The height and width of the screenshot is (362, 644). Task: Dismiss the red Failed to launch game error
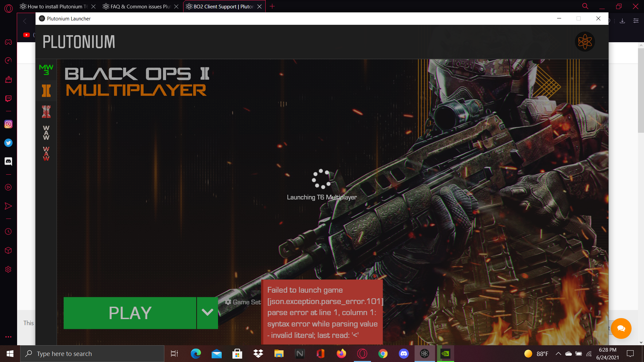click(x=322, y=312)
